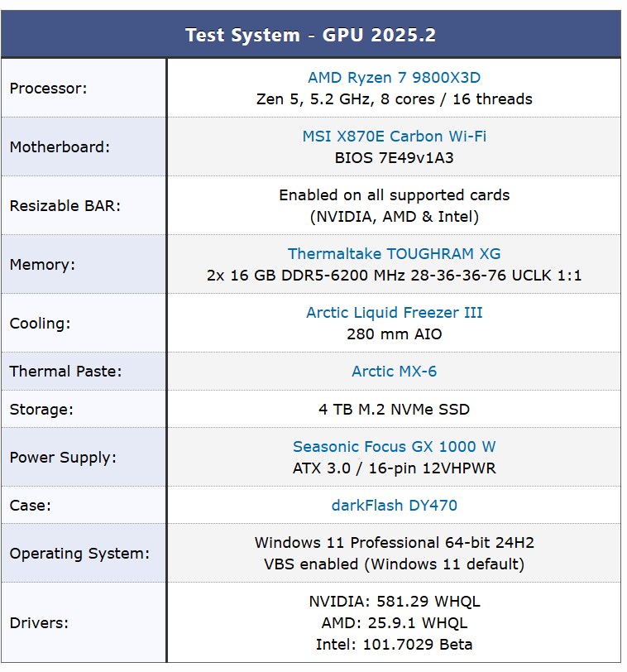627x672 pixels.
Task: Click the 280 mm AIO text
Action: coord(394,334)
